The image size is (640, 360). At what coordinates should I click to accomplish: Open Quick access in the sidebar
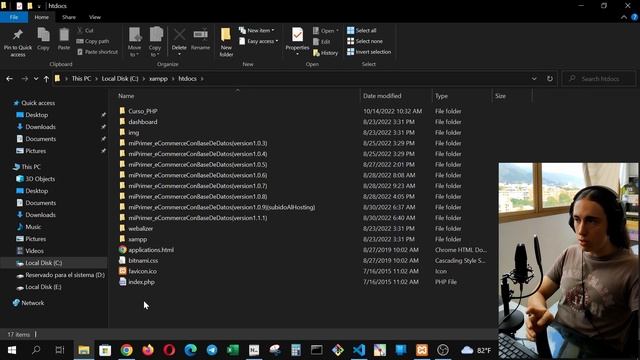click(x=38, y=103)
